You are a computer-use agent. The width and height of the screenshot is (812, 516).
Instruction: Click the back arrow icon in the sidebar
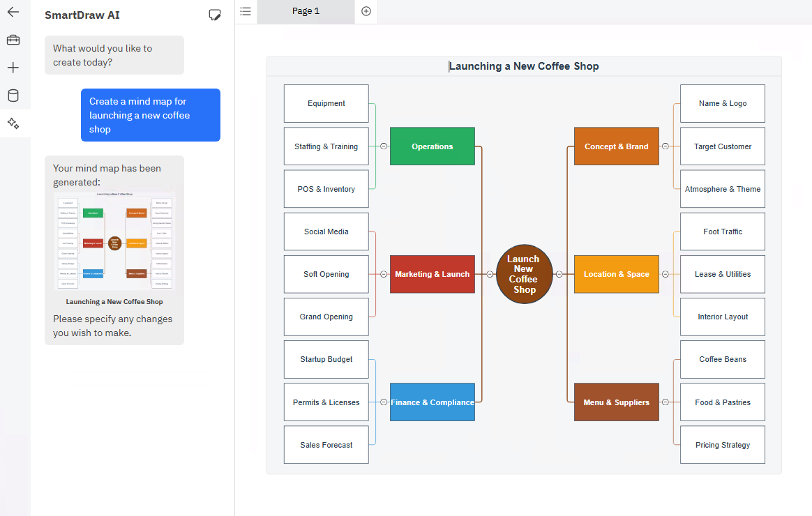coord(13,12)
